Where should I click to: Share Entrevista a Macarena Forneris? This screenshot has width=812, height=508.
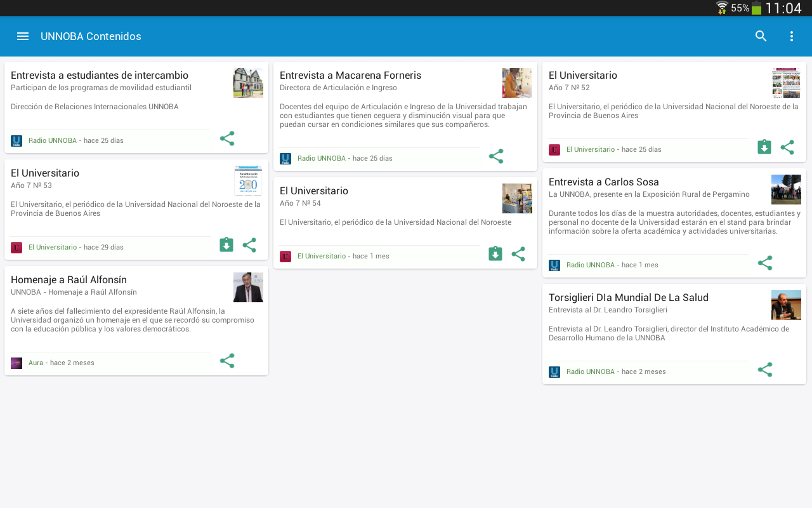coord(496,156)
